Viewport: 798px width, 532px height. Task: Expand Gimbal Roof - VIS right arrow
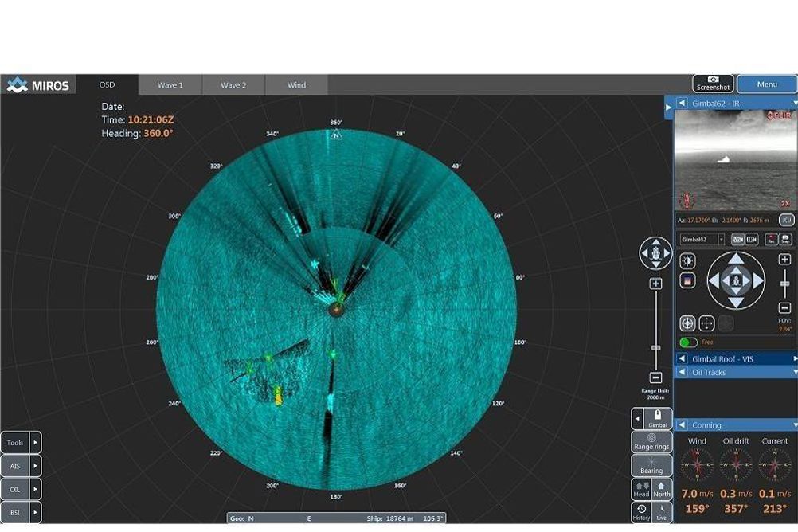[795, 359]
